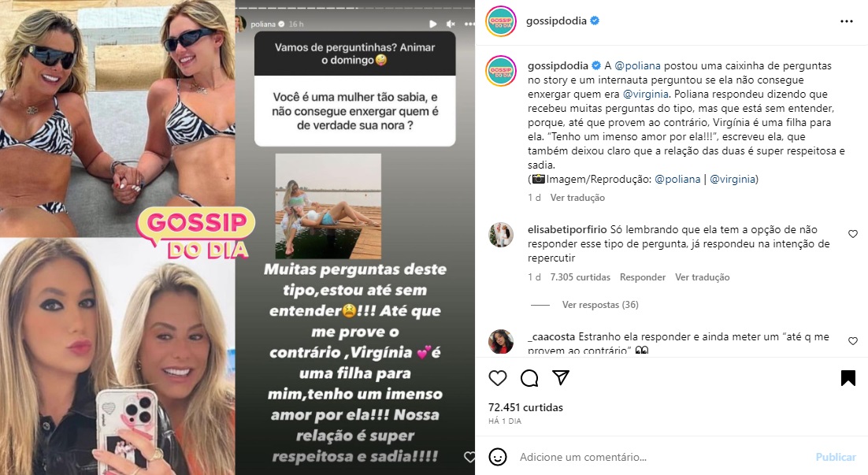Viewport: 868px width, 475px height.
Task: Translate elisabetiporfirio's comment via Ver tradução
Action: (702, 277)
